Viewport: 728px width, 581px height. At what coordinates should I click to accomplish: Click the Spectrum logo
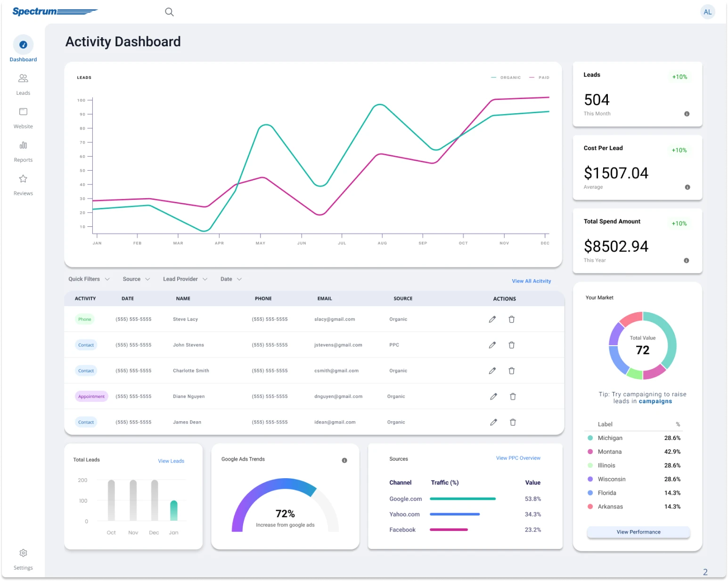[54, 11]
